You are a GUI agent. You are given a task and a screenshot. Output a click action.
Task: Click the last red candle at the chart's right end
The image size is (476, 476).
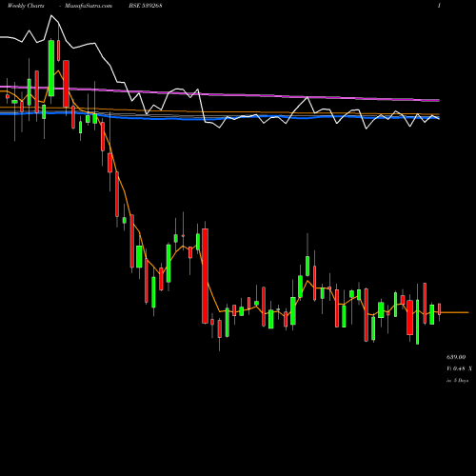click(x=440, y=308)
